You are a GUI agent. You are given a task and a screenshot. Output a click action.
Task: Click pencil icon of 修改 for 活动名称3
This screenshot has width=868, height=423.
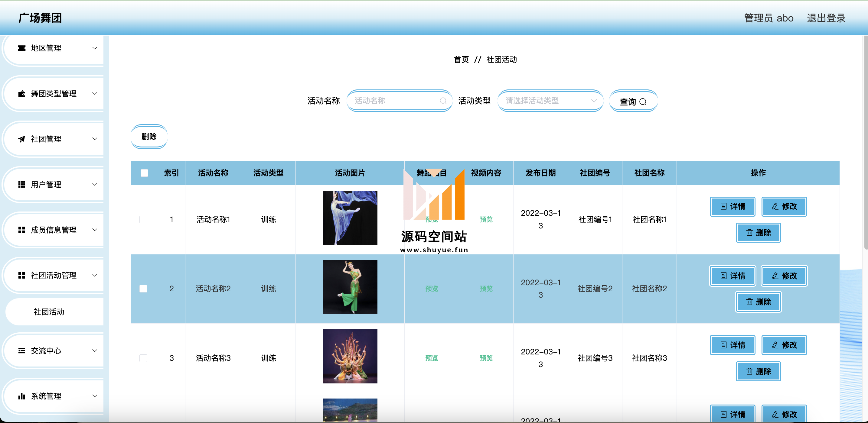coord(775,345)
